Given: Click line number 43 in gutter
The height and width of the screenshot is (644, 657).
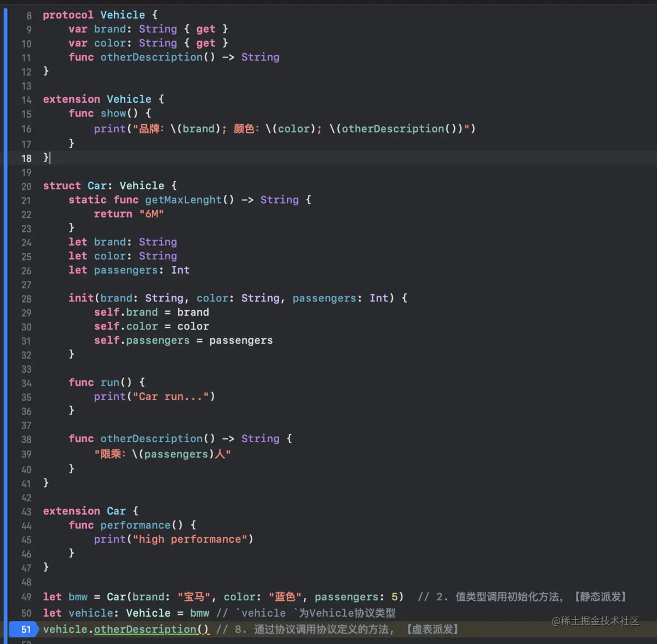Looking at the screenshot, I should tap(26, 512).
